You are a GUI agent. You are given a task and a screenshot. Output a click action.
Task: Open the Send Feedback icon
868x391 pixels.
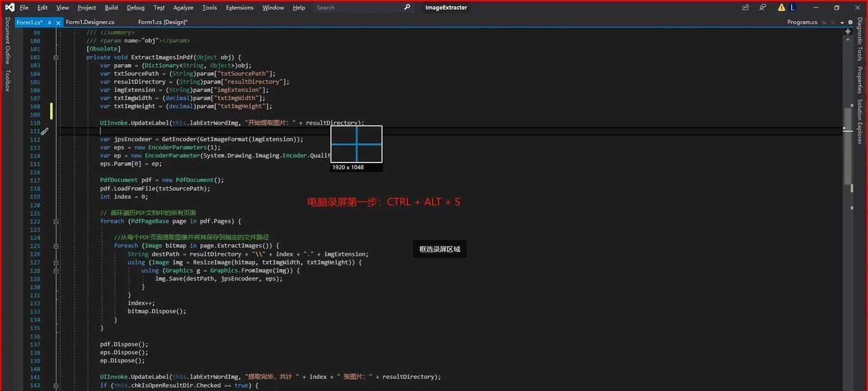point(762,7)
